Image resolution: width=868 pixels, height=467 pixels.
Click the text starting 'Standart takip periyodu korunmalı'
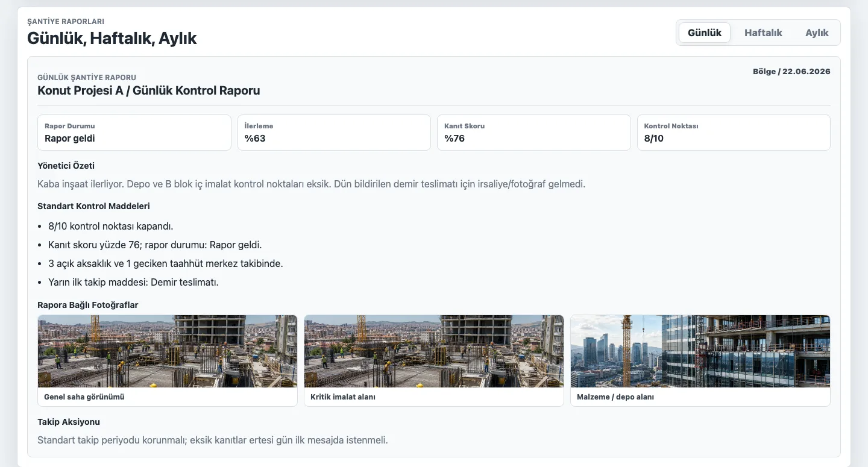[x=213, y=440]
